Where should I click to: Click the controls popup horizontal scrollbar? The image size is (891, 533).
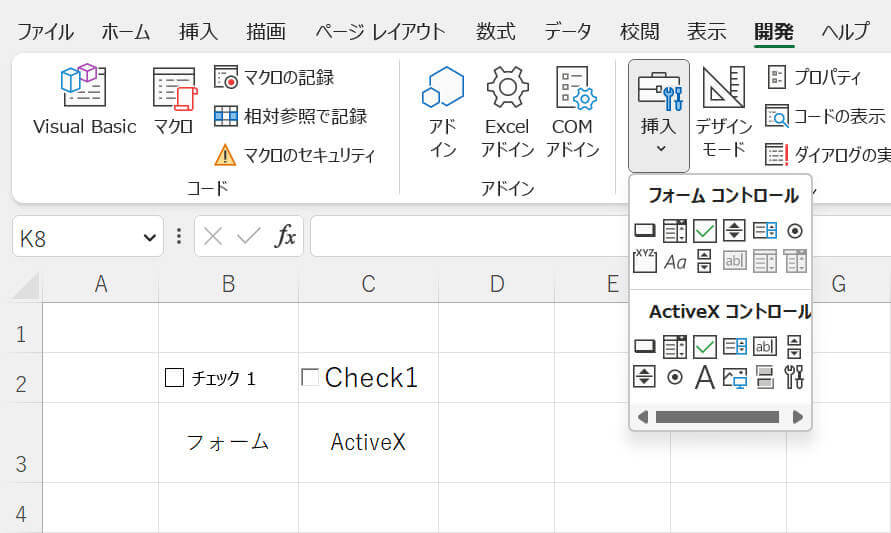pos(717,416)
